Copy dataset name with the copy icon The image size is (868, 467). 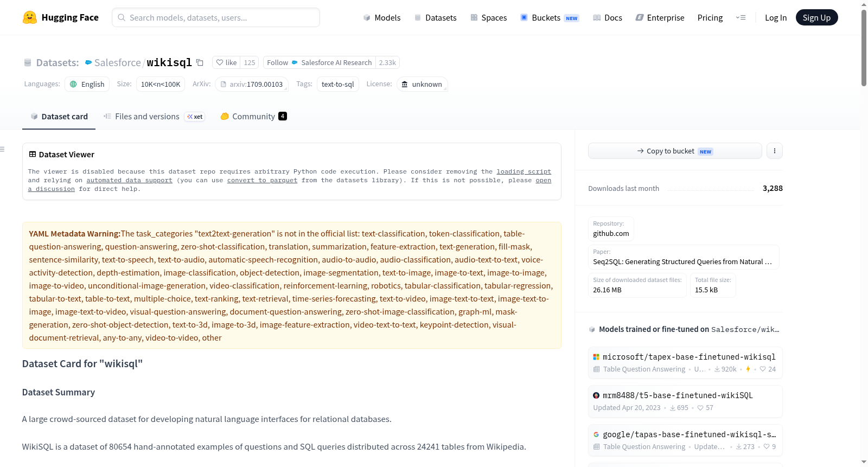pyautogui.click(x=200, y=62)
